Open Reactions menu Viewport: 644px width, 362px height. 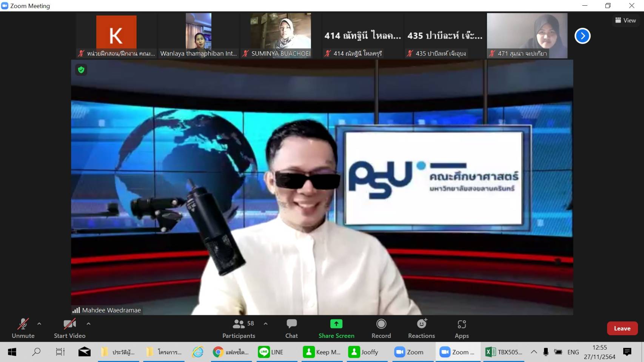tap(422, 328)
